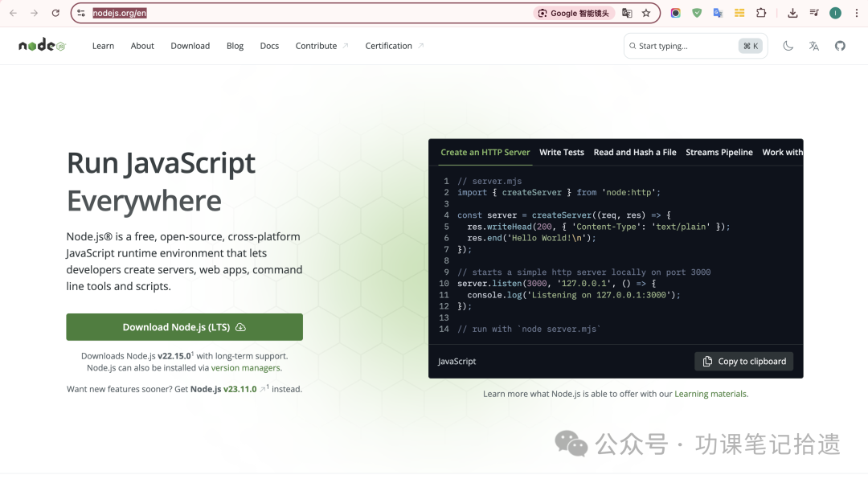Reload the page with refresh icon
The width and height of the screenshot is (868, 479).
55,13
